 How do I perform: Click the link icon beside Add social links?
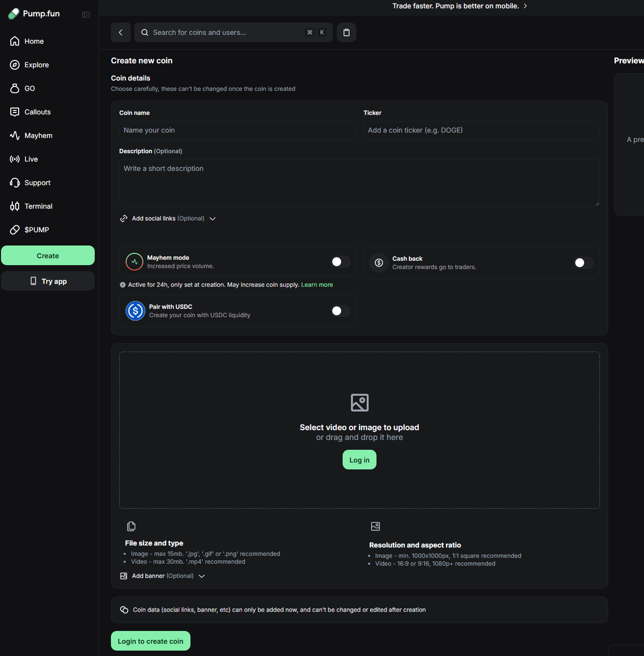[124, 219]
